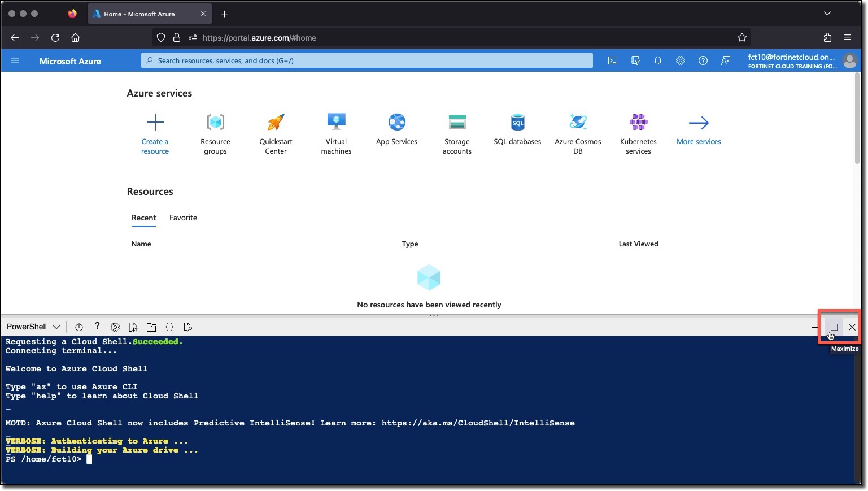Open Quickstart Center rocket icon

click(276, 122)
